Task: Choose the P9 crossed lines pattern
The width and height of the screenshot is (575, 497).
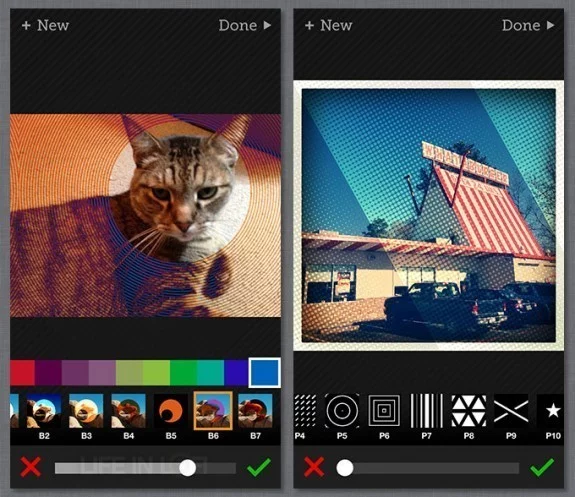Action: click(511, 411)
